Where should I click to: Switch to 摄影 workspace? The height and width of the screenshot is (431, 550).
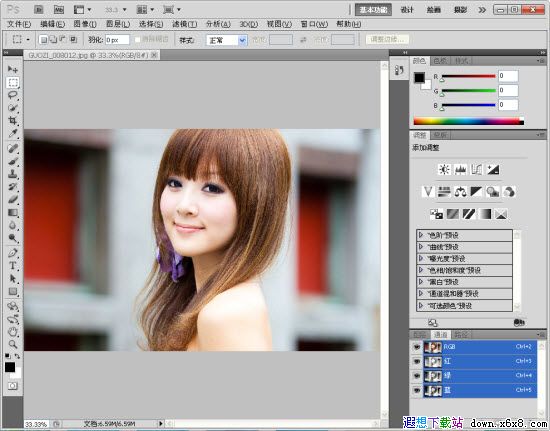(x=460, y=10)
